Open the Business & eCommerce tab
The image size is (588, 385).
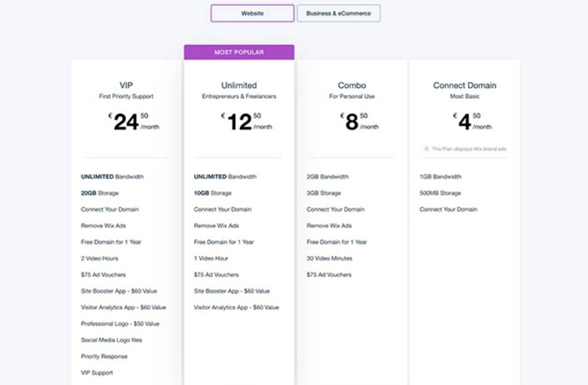338,14
